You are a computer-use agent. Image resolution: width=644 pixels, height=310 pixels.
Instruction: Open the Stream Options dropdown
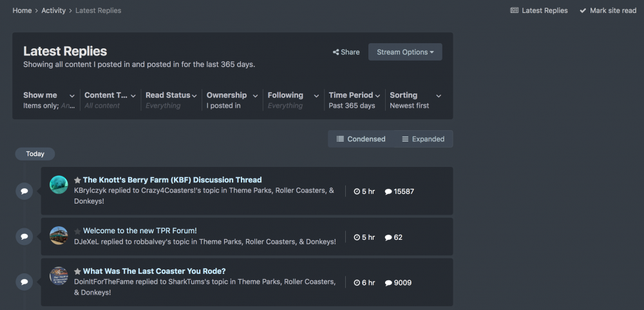pos(405,52)
